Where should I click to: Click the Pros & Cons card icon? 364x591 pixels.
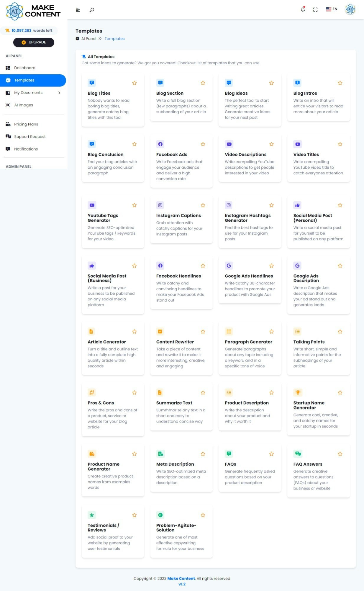(x=92, y=393)
